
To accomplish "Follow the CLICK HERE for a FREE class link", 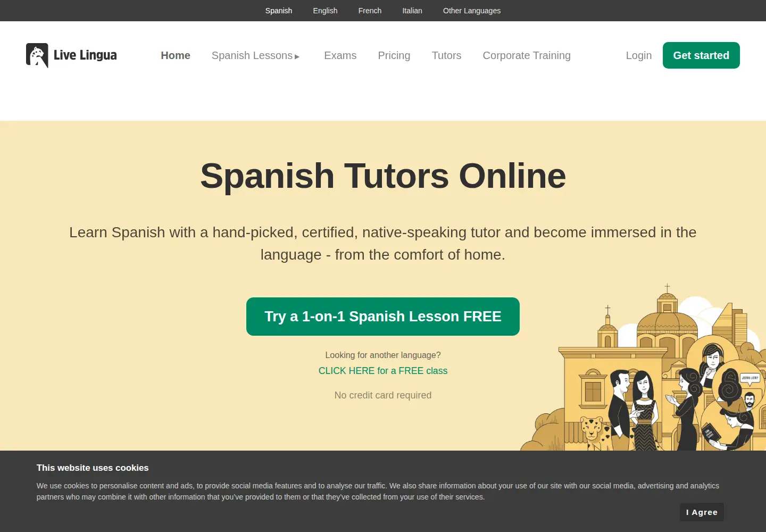I will click(x=383, y=371).
